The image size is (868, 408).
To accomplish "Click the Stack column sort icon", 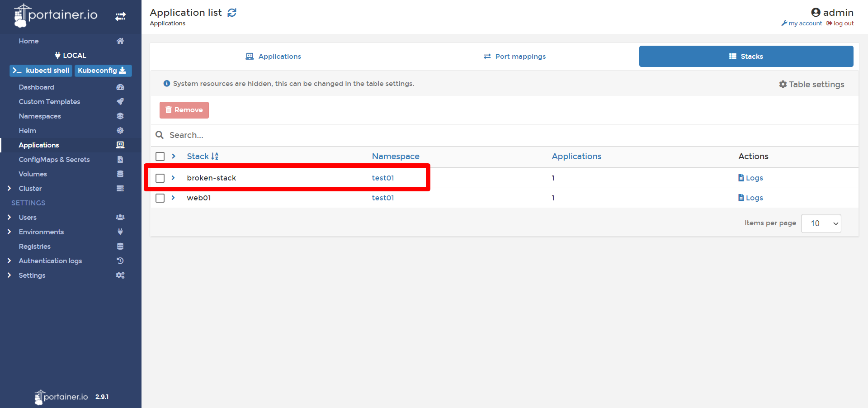I will tap(215, 157).
